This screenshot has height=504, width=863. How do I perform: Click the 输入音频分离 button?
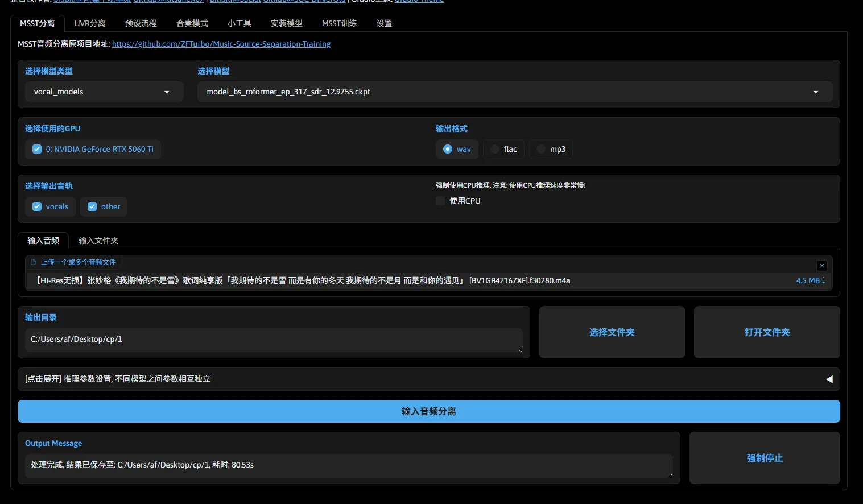point(428,411)
